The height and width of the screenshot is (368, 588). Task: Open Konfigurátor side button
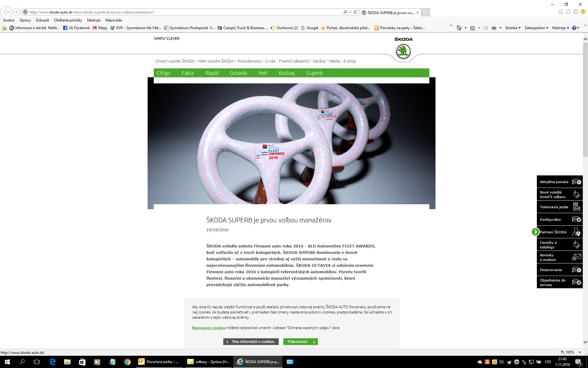point(560,220)
